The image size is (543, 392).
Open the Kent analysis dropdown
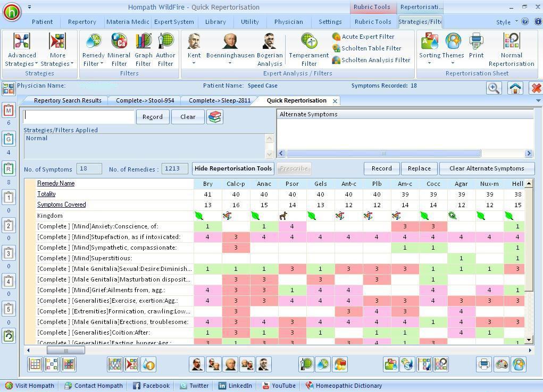[x=194, y=63]
